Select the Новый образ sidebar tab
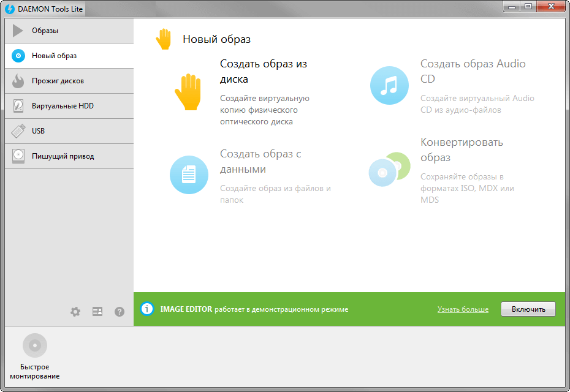 tap(69, 56)
